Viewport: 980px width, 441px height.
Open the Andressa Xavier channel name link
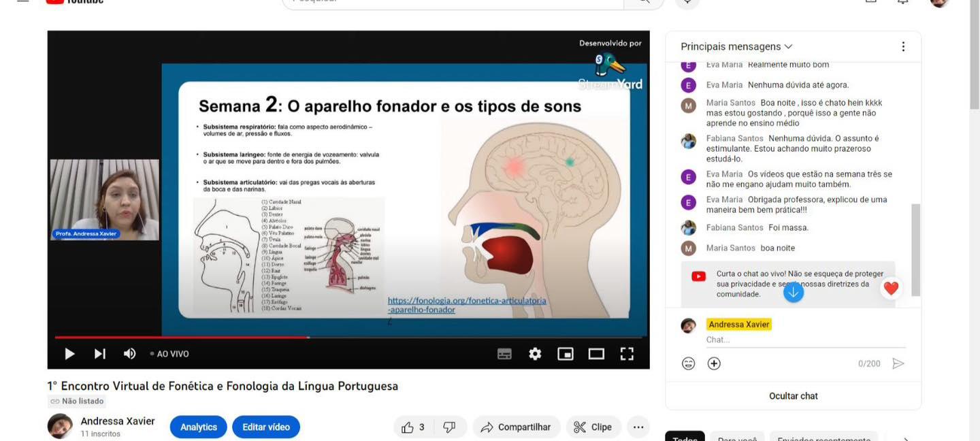coord(118,421)
